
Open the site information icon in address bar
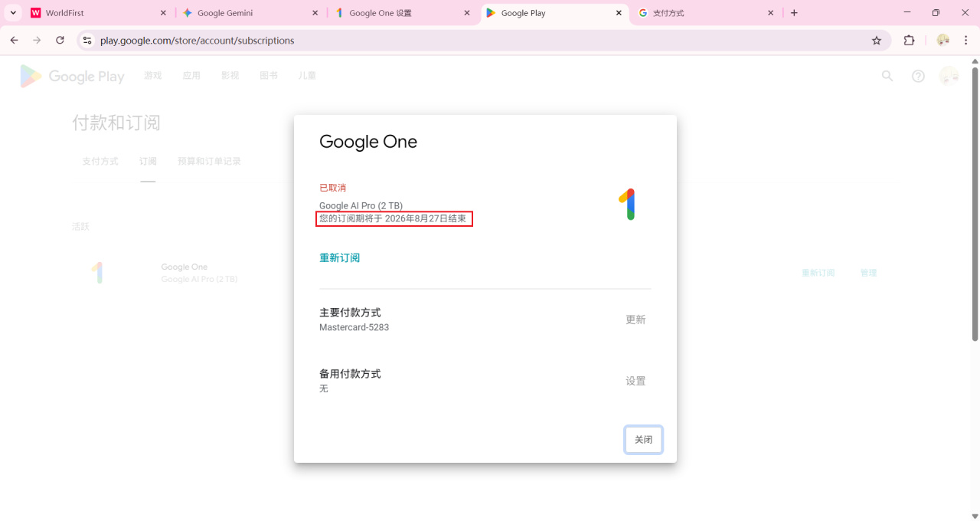(x=87, y=41)
